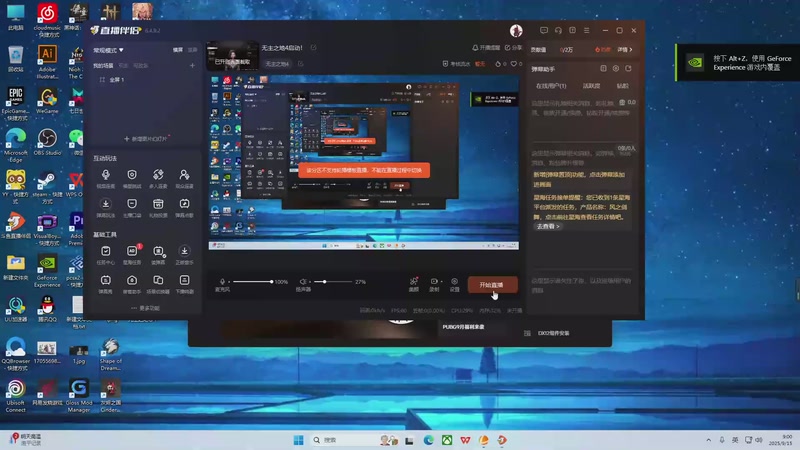800x450 pixels.
Task: Open the 正版音乐 tool
Action: (x=184, y=255)
